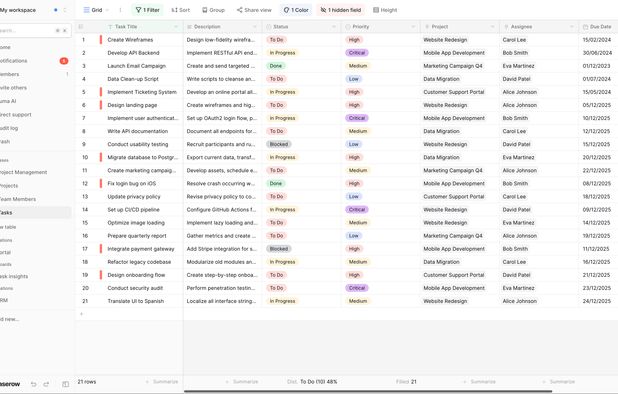Click the view options vertical dots icon
Screen dimensions: 618x394
(x=120, y=10)
